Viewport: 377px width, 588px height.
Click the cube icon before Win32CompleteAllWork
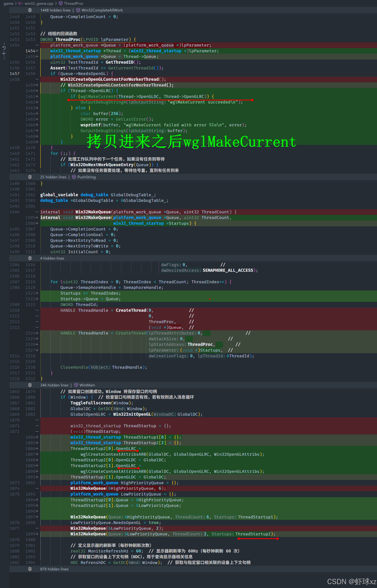click(x=78, y=10)
